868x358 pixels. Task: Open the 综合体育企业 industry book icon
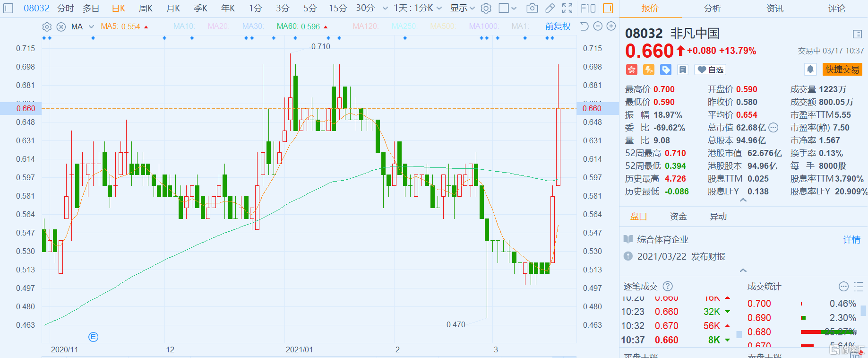[628, 239]
